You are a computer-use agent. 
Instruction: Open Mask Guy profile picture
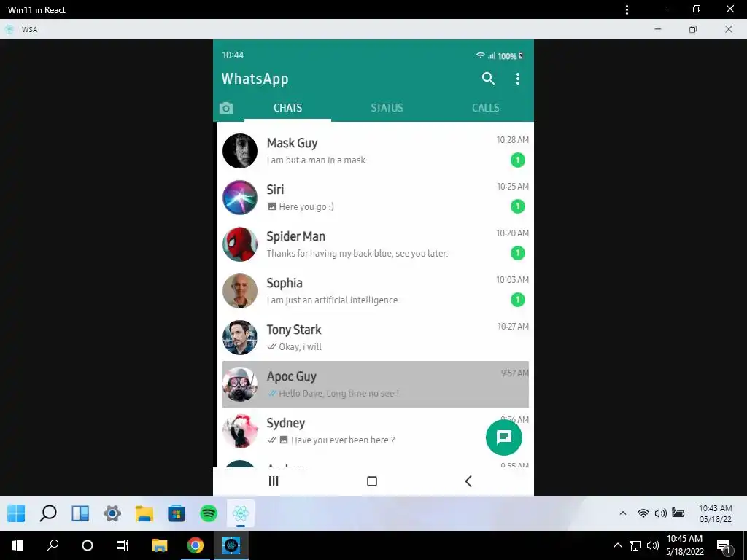240,151
